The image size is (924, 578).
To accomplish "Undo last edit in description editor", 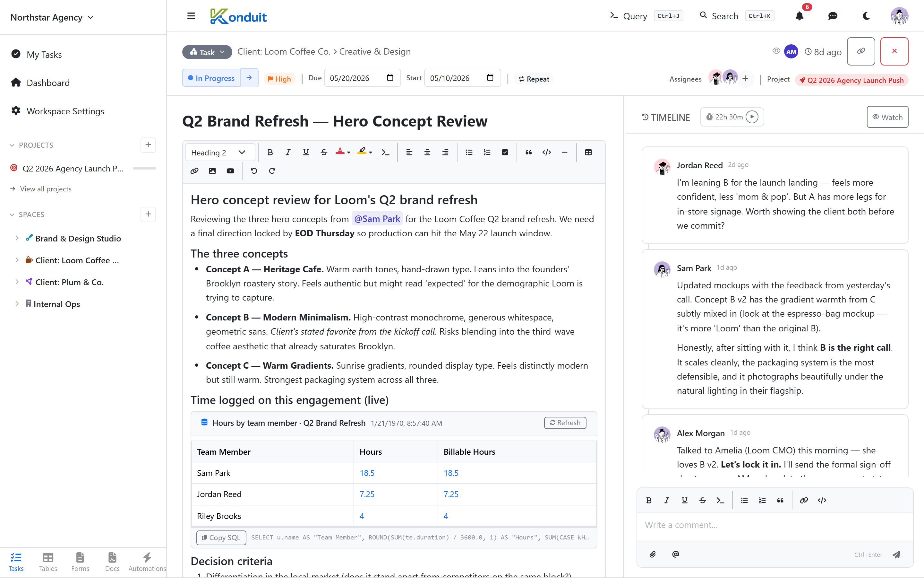I will (x=254, y=171).
